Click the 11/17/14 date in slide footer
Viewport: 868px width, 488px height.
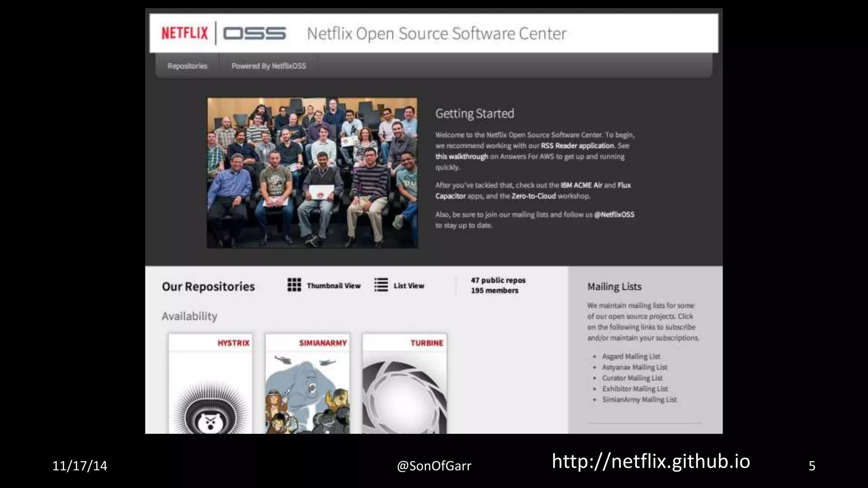[80, 466]
